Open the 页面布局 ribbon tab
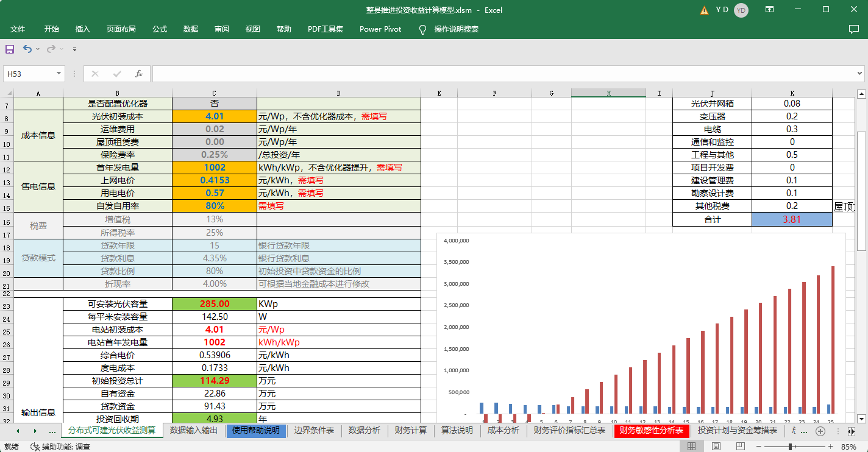868x452 pixels. click(121, 29)
